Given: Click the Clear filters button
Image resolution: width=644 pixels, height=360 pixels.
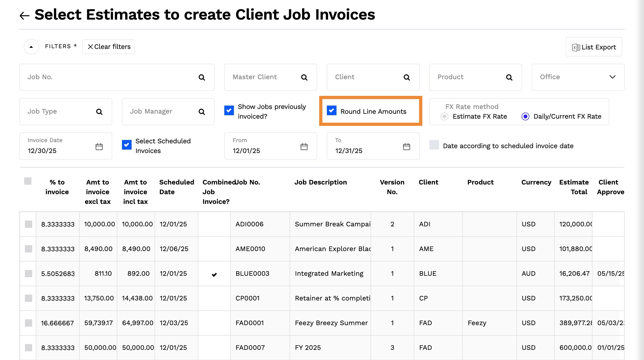Looking at the screenshot, I should click(108, 47).
